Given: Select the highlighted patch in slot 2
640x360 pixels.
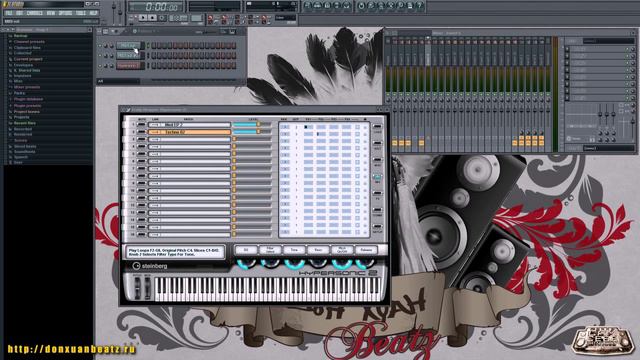Looking at the screenshot, I should [189, 132].
